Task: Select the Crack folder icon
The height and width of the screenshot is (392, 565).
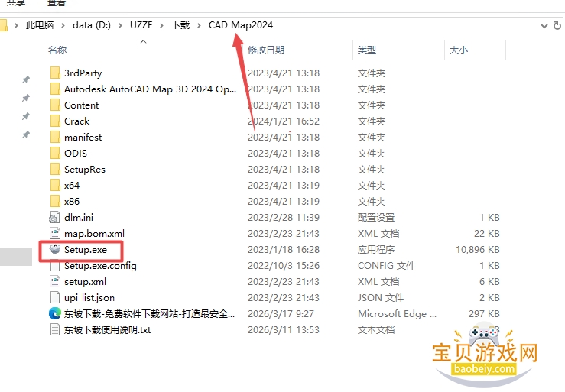Action: [x=55, y=121]
